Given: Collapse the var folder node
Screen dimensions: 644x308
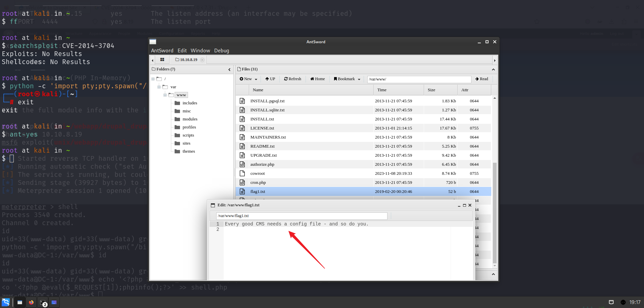Looking at the screenshot, I should (159, 87).
